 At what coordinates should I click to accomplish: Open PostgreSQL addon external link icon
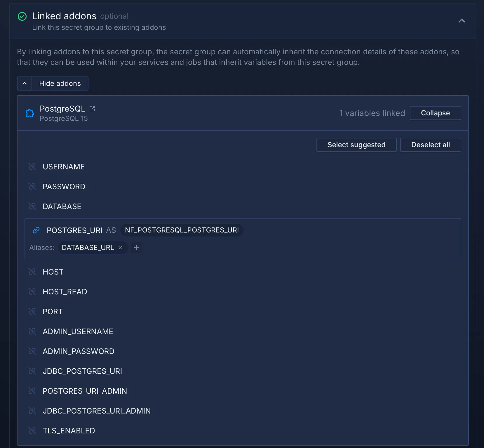pos(92,109)
